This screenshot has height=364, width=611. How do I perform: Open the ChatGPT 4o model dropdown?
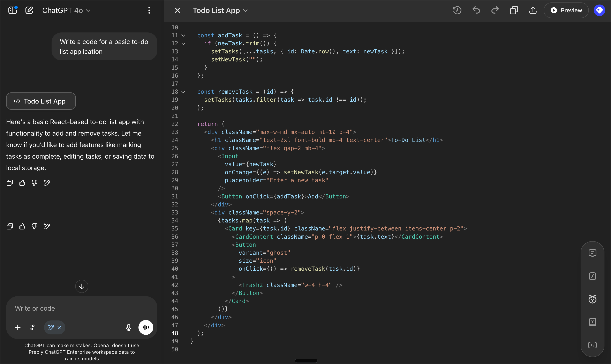(66, 10)
